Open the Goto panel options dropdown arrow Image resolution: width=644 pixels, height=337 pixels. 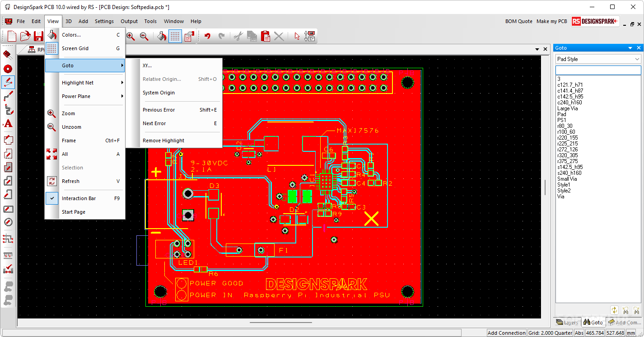click(x=630, y=48)
